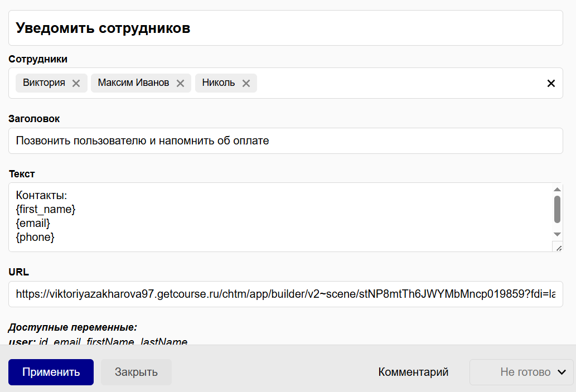576x392 pixels.
Task: Click the {email} variable line
Action: 33,224
